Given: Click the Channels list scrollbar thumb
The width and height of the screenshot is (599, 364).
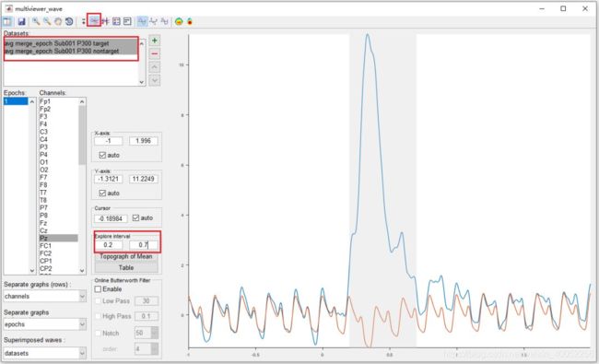Looking at the screenshot, I should (x=82, y=135).
